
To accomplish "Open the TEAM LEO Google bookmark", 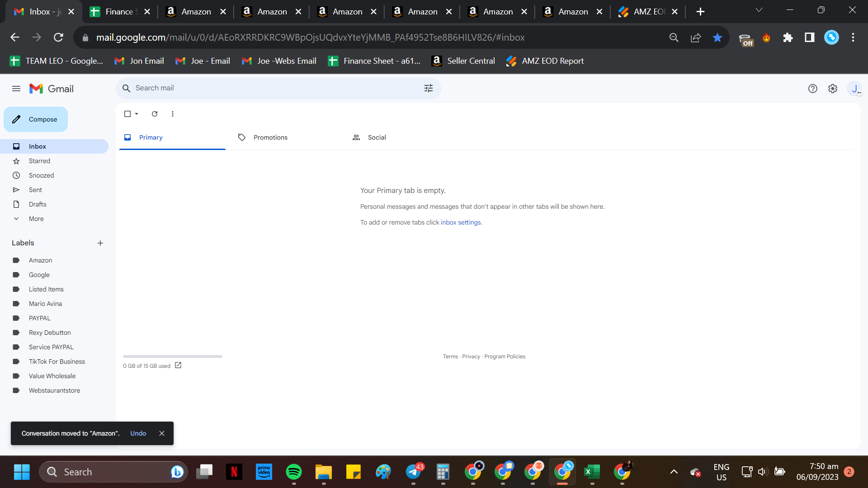I will point(57,61).
